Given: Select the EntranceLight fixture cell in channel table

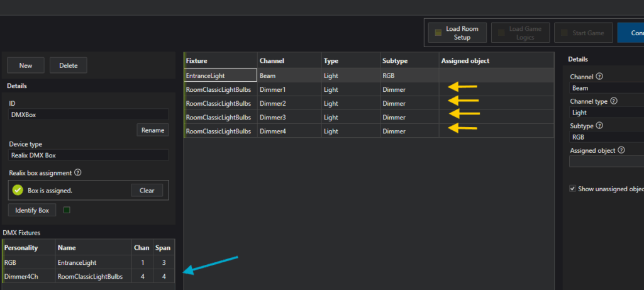Looking at the screenshot, I should pyautogui.click(x=221, y=75).
